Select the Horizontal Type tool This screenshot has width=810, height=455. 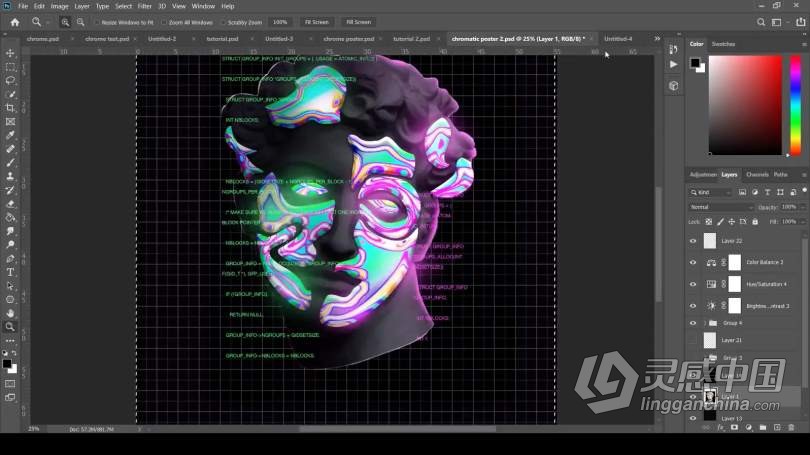(x=10, y=271)
